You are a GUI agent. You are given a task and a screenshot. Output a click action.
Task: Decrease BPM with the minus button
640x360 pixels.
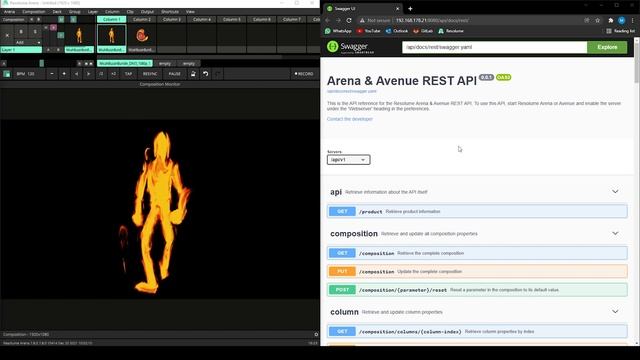tap(52, 74)
